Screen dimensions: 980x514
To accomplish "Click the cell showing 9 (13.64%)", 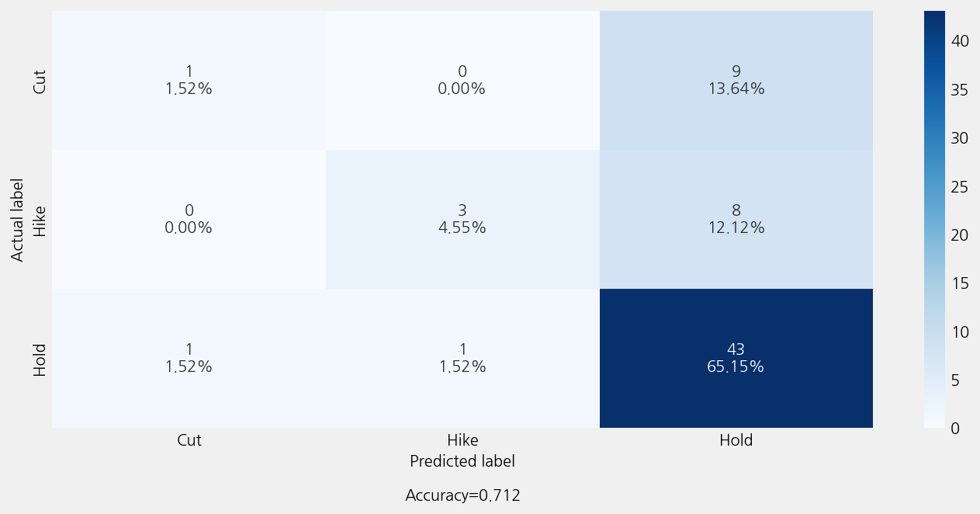I will tap(736, 80).
